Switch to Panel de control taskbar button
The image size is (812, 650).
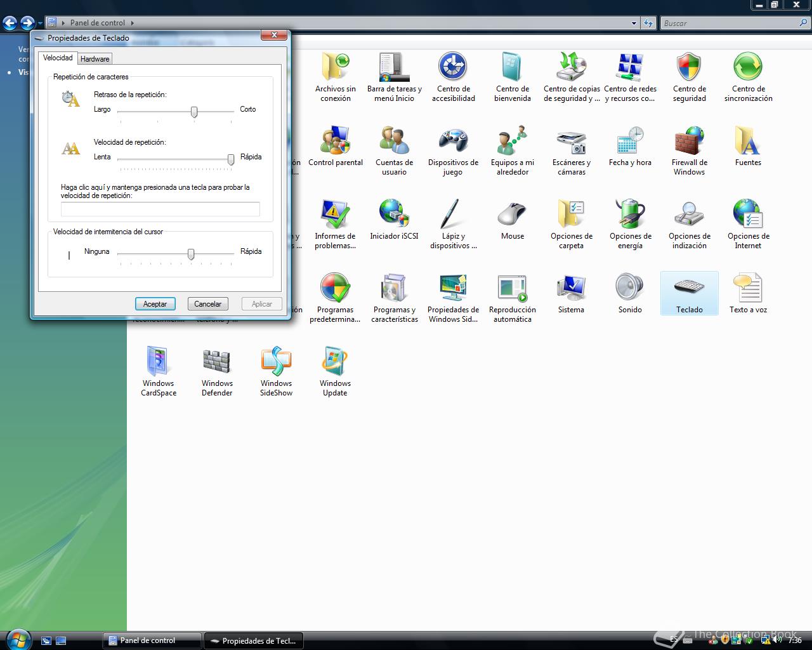coord(152,640)
